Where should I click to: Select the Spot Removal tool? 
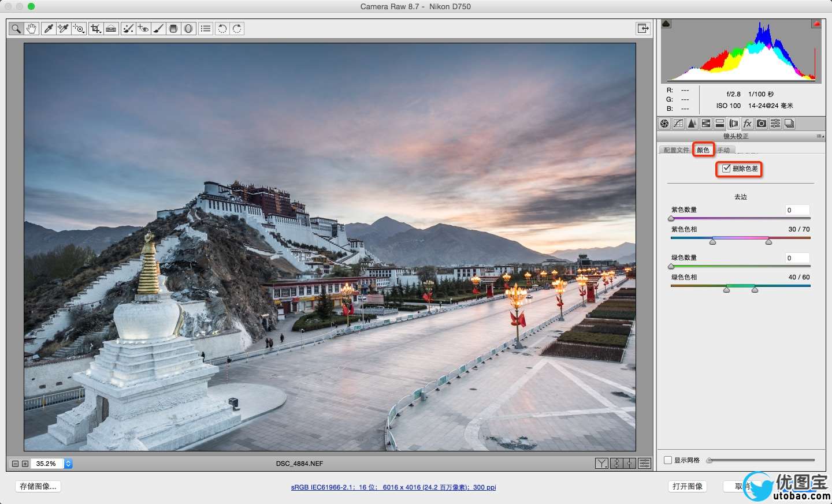click(128, 28)
